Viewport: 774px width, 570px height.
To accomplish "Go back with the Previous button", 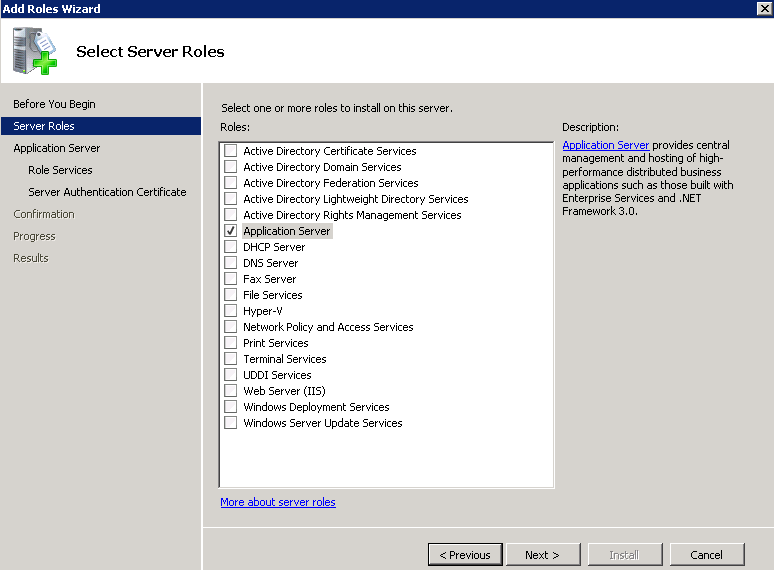I will point(465,555).
